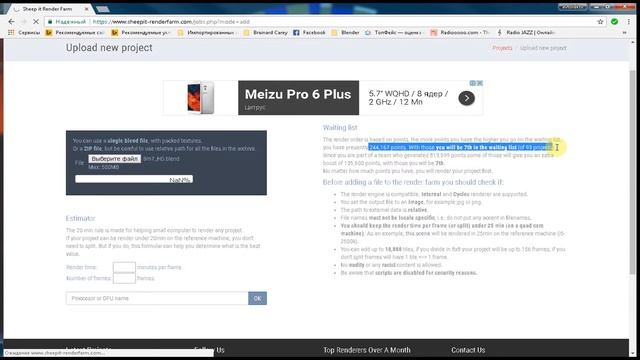
Task: Open the Apps grid in bookmarks bar
Action: (11, 32)
